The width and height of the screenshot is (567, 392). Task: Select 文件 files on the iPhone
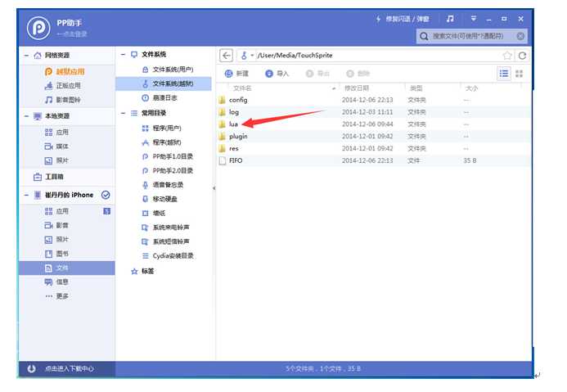pos(67,268)
